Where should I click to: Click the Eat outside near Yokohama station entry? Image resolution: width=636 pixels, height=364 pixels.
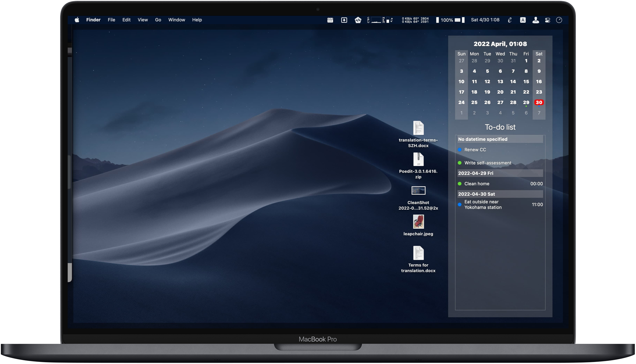point(483,204)
